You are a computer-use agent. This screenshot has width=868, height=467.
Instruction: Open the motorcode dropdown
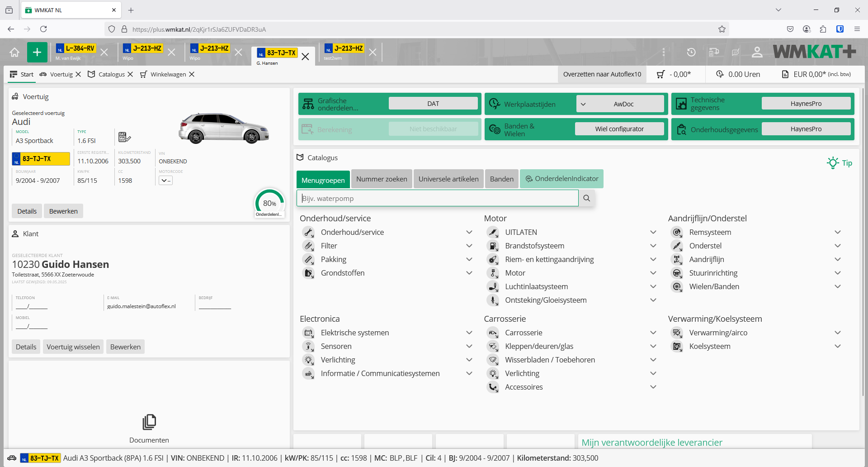[x=165, y=181]
